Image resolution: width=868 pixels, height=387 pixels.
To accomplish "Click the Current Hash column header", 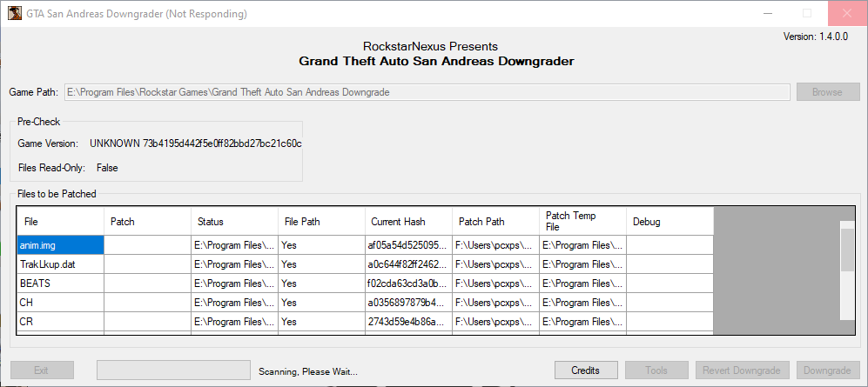I will pos(408,221).
